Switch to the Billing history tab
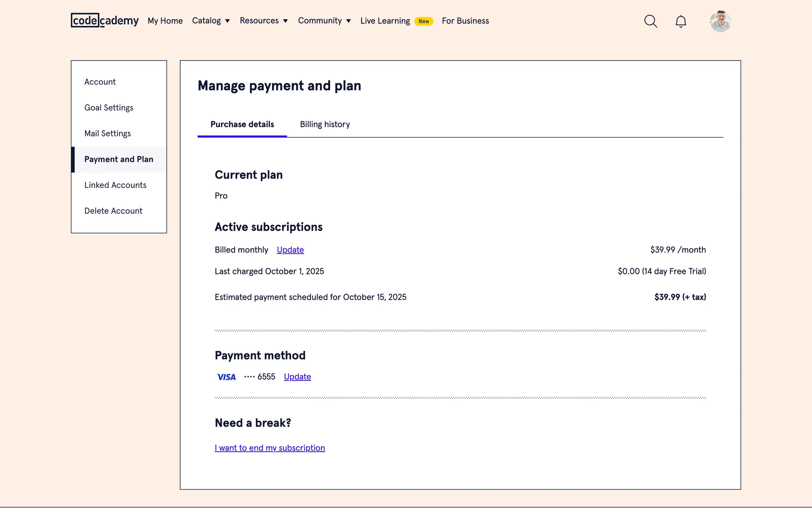The width and height of the screenshot is (812, 508). click(x=325, y=124)
